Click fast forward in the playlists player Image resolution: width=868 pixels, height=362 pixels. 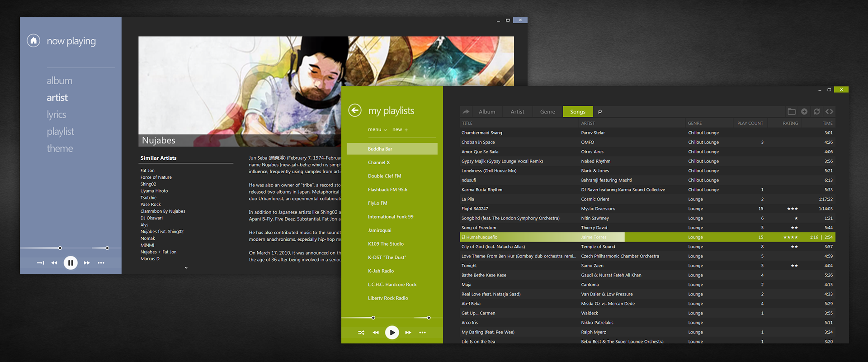[x=408, y=333]
